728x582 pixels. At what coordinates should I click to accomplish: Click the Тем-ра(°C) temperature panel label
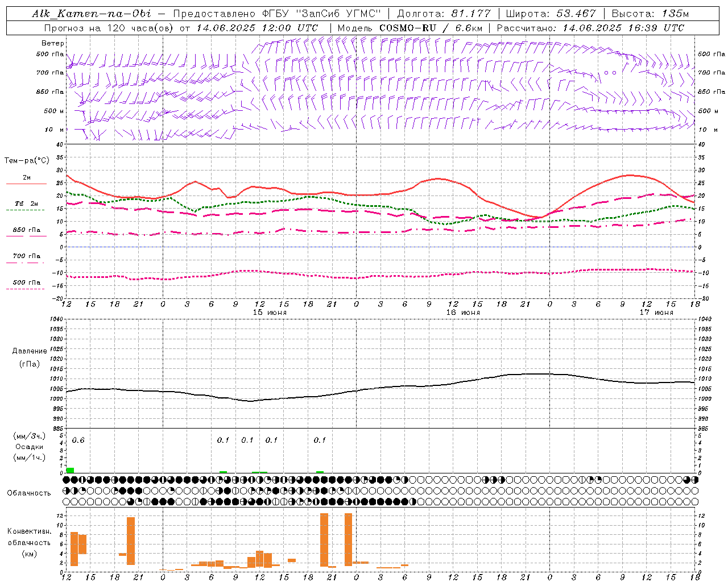27,161
